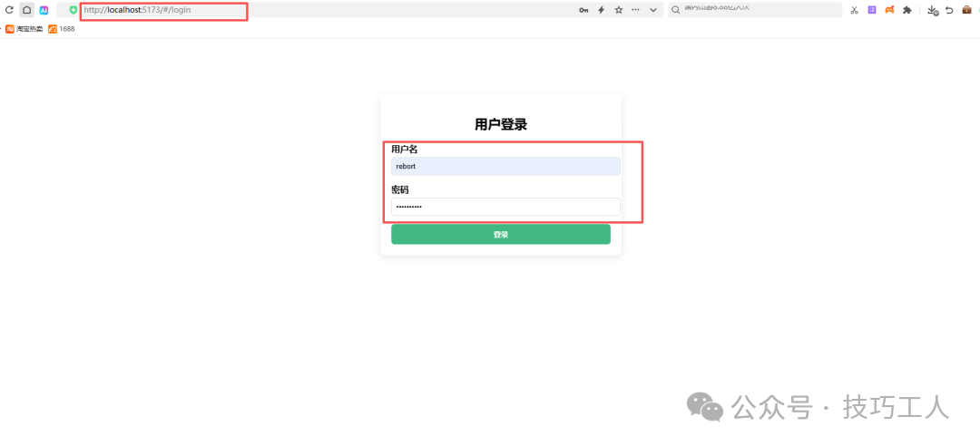The width and height of the screenshot is (980, 446).
Task: Click the undo closed tab arrow icon
Action: point(949,10)
